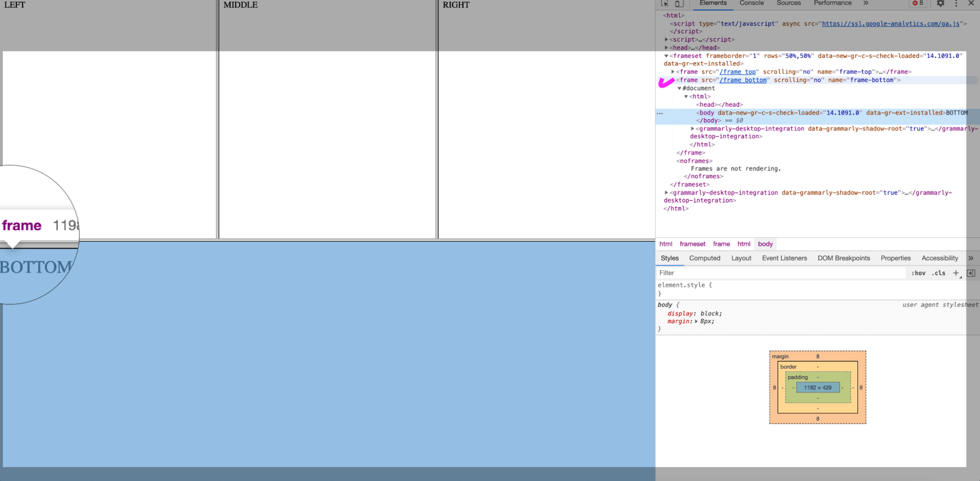Switch to the Console tab
This screenshot has width=980, height=481.
pos(751,3)
